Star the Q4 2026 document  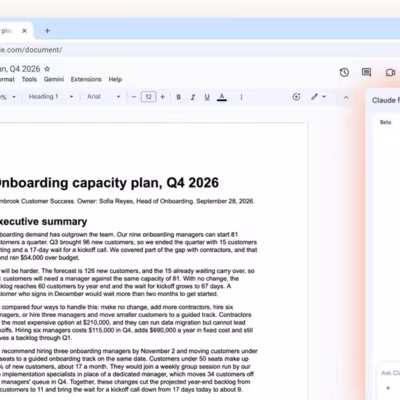[x=47, y=69]
